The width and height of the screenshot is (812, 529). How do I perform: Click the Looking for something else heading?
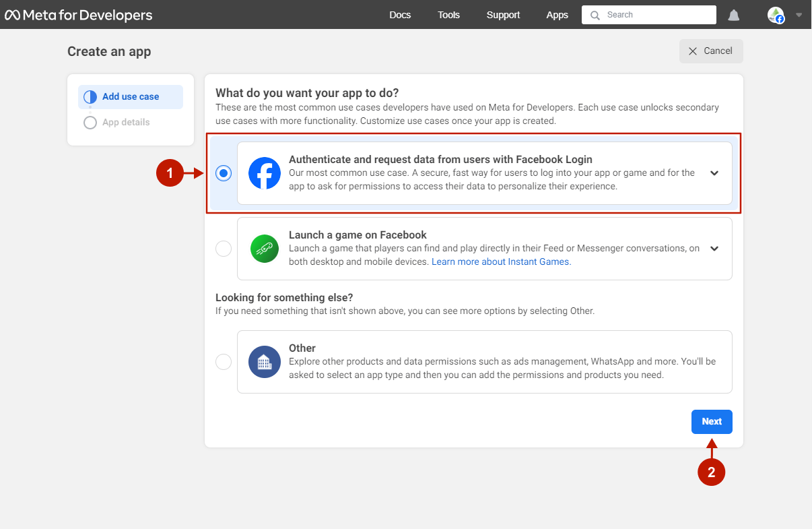coord(284,297)
